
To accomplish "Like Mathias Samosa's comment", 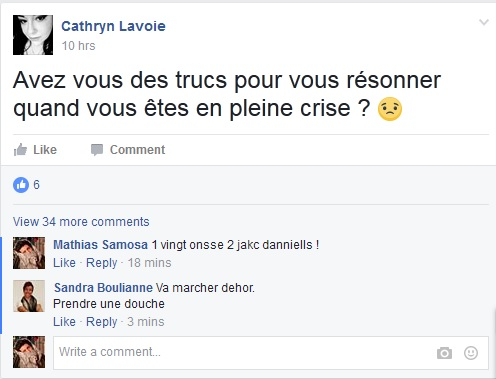I will [64, 263].
